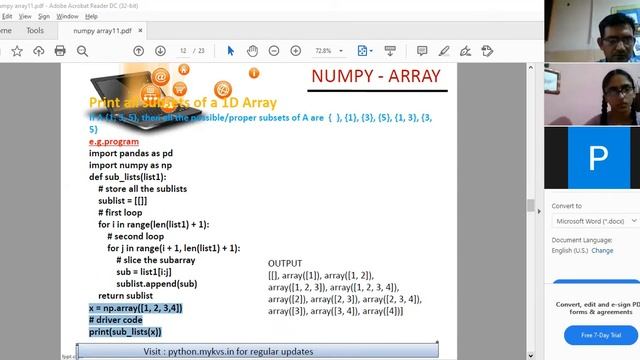Open the sign document pen icon
This screenshot has width=640, height=360.
(465, 51)
